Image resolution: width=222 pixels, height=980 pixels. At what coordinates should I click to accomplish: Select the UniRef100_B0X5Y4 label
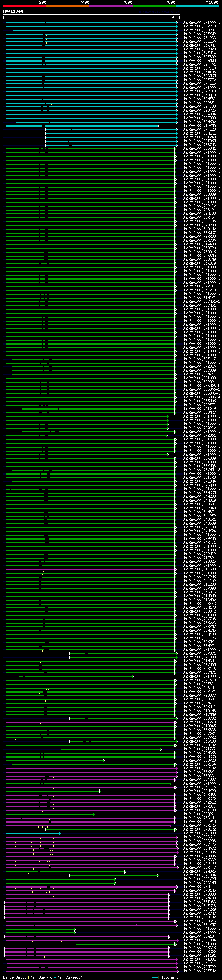199,642
